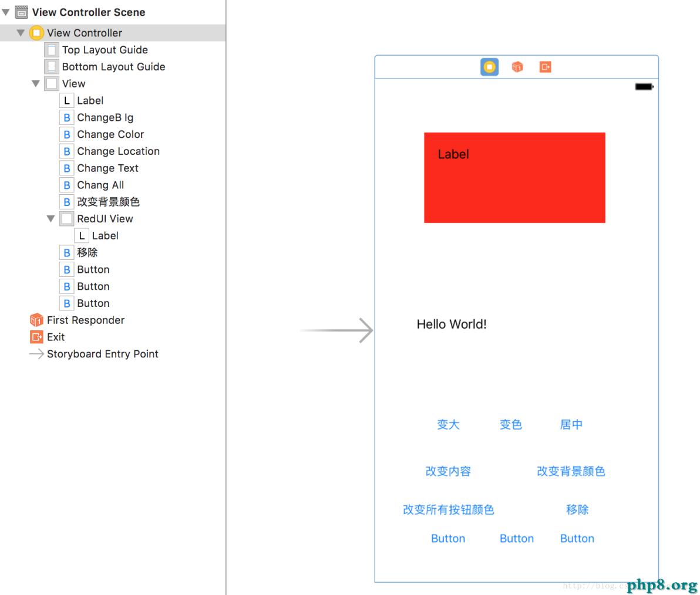Collapse the View Controller Scene disclosure triangle
The width and height of the screenshot is (700, 595).
tap(5, 12)
